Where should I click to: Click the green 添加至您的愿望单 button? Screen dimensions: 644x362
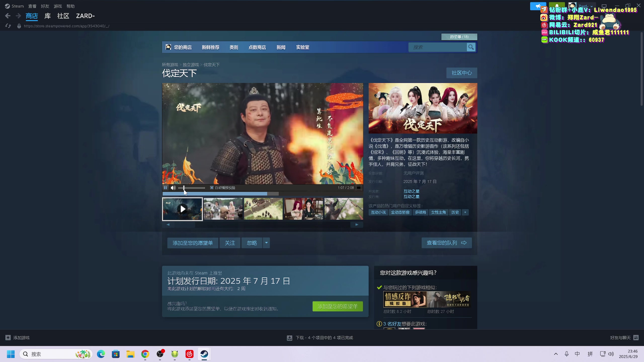pyautogui.click(x=338, y=306)
